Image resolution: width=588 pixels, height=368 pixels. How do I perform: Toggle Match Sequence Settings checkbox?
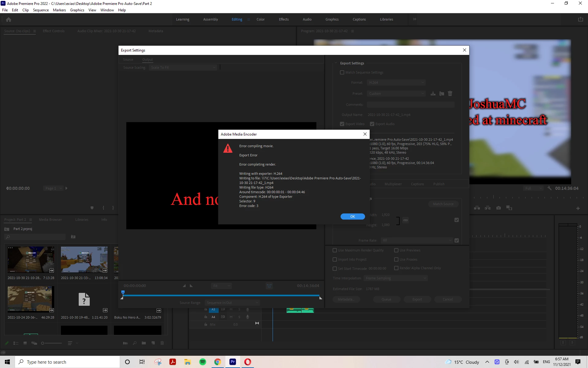click(x=342, y=72)
